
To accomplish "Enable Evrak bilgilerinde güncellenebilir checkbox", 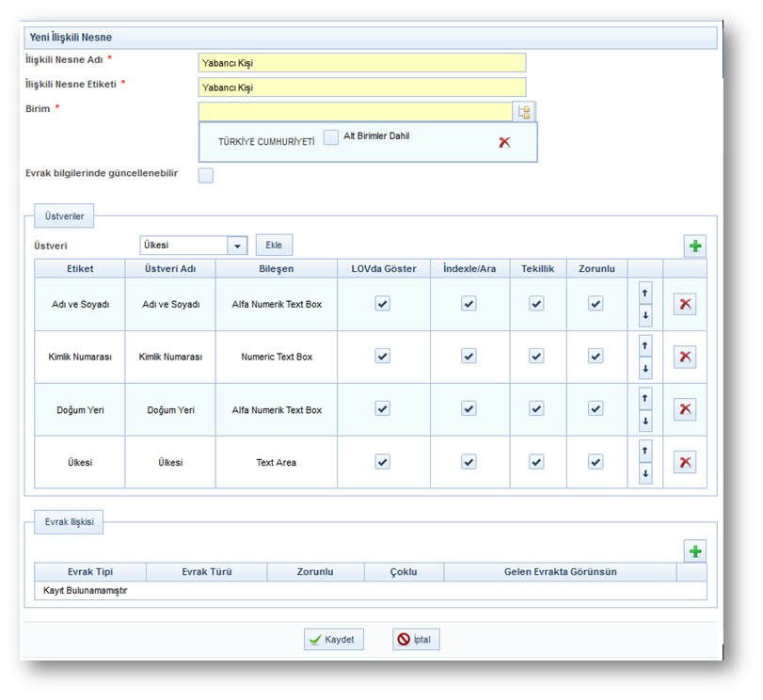I will click(206, 175).
